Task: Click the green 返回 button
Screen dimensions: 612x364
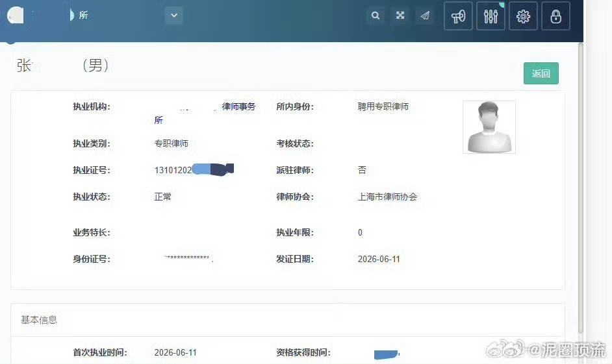Action: pos(541,73)
